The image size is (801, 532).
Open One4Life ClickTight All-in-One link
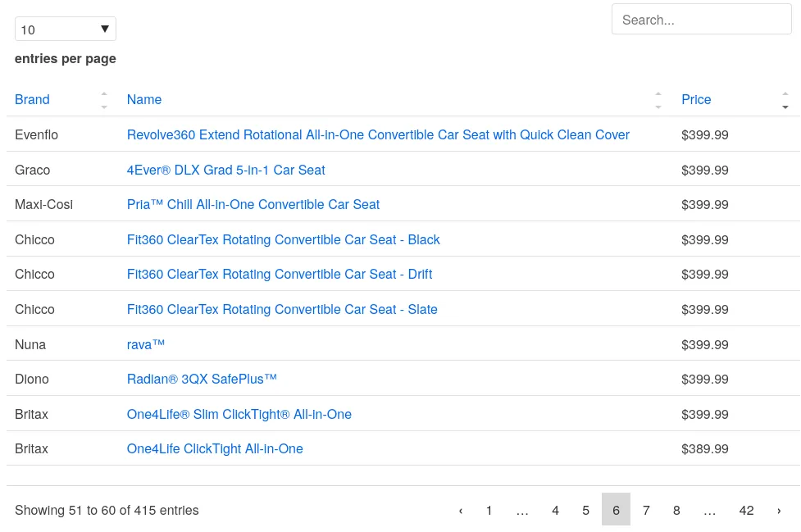click(215, 448)
